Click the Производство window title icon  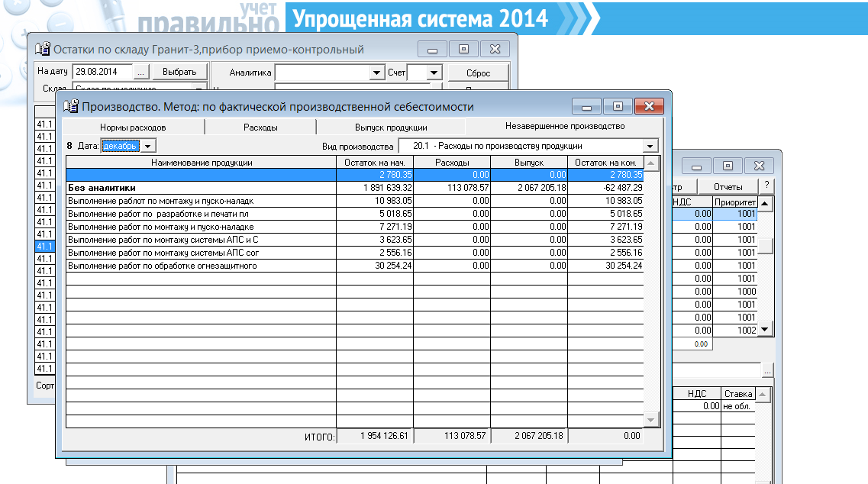point(70,107)
